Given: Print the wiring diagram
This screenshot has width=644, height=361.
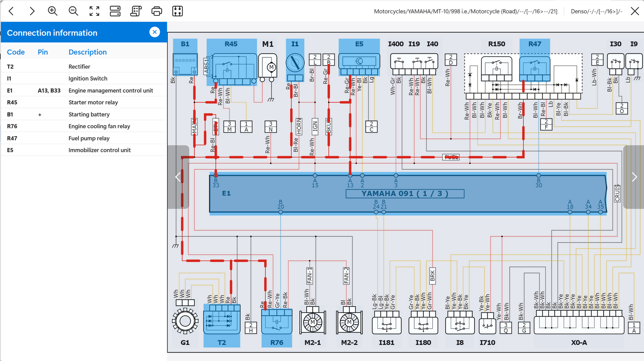Looking at the screenshot, I should [157, 11].
